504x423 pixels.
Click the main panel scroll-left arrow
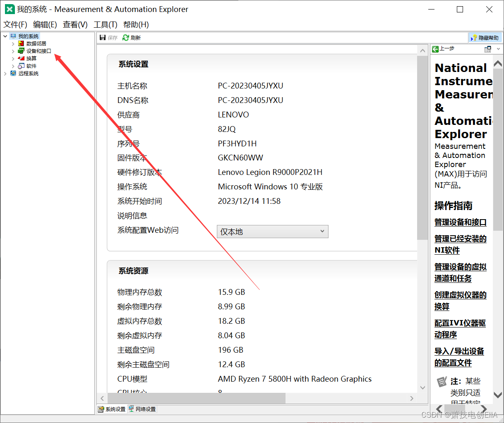102,398
